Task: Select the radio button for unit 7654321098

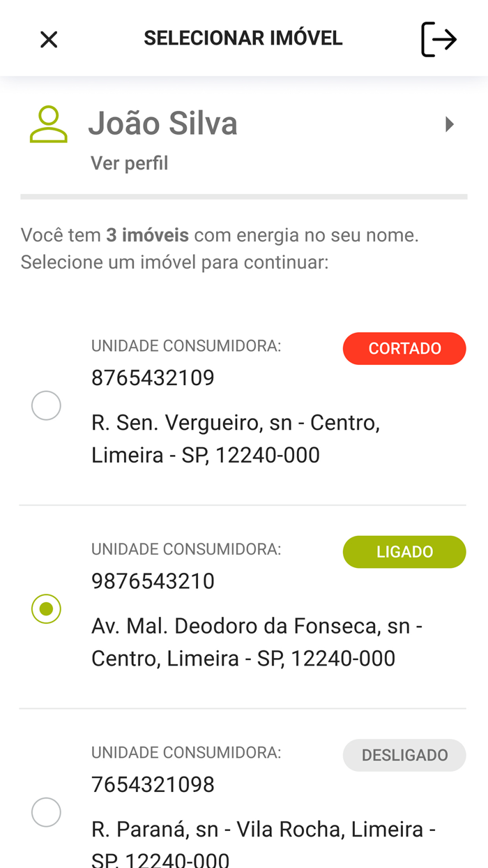Action: (x=46, y=811)
